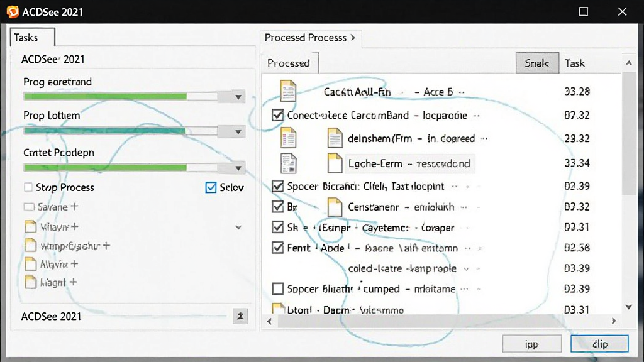Switch to the Tasks tab

point(32,37)
